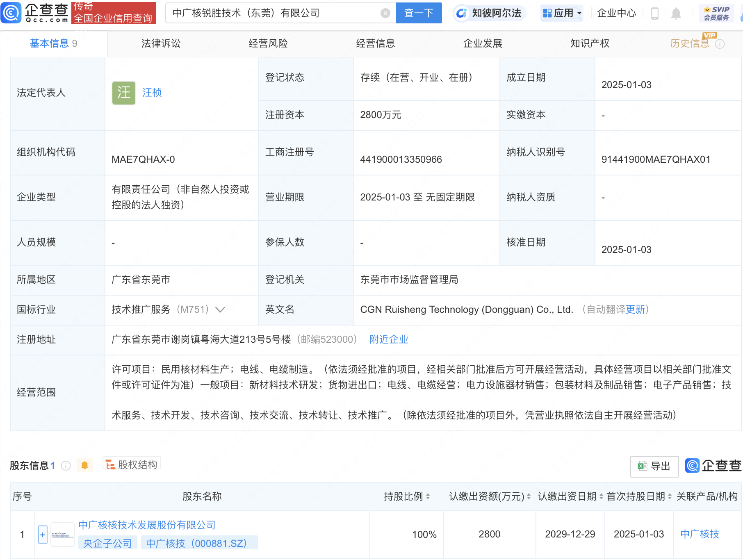Viewport: 743px width, 560px height.
Task: Click the 央企子公司 tag
Action: (x=107, y=543)
